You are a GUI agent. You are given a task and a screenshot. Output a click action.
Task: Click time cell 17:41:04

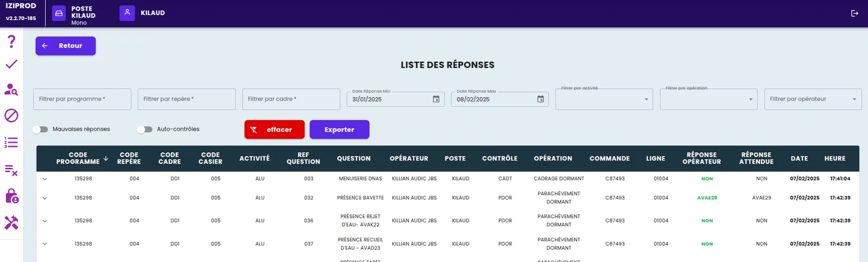click(840, 178)
